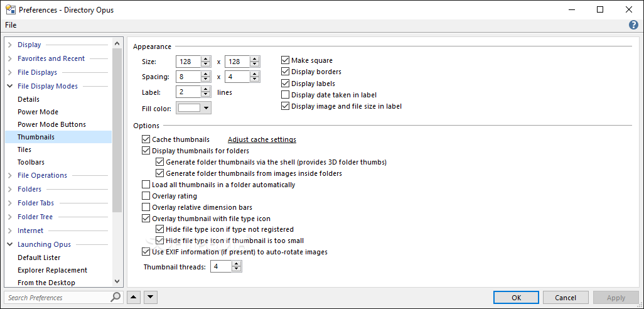Viewport: 644px width, 309px height.
Task: Open the Tiles page
Action: pyautogui.click(x=24, y=149)
